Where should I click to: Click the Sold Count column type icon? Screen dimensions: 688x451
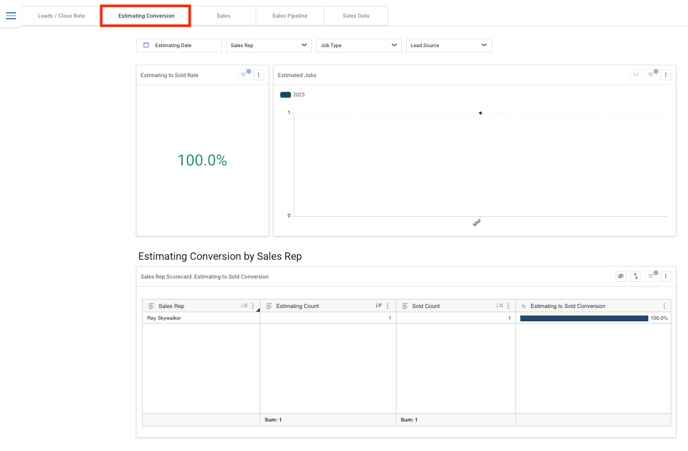coord(405,306)
